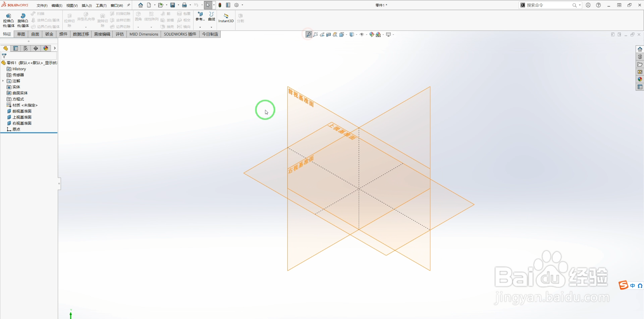This screenshot has width=644, height=319.
Task: Click the Zoom to Area icon
Action: (316, 35)
